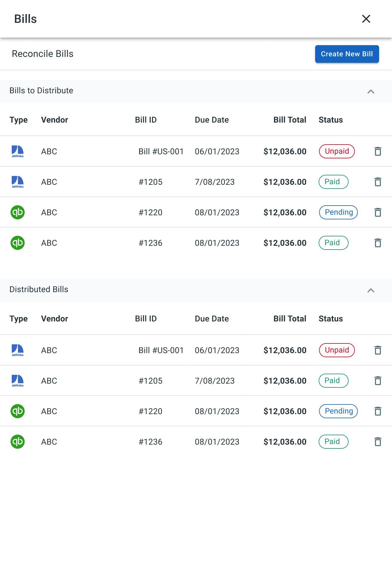Click QuickBooks icon for bill #1220 to distribute
Viewport: 392px width, 576px height.
tap(18, 212)
